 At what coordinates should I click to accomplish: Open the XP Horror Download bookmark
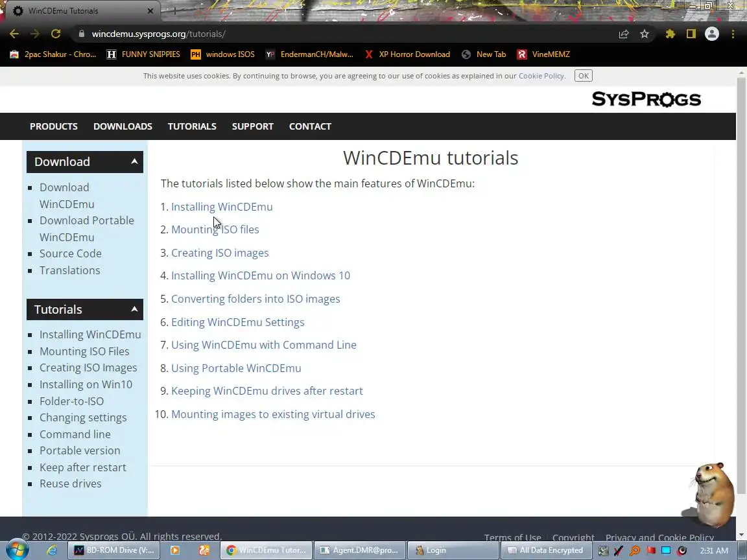(x=407, y=54)
